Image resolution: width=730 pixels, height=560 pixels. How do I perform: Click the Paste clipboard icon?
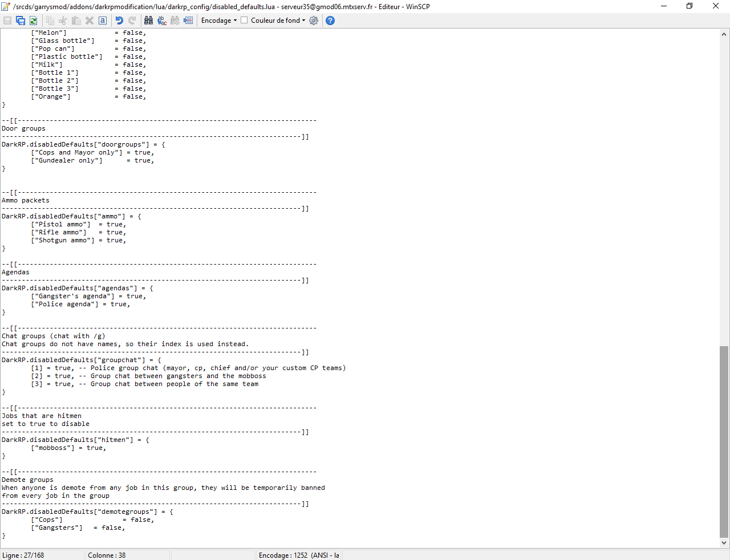pyautogui.click(x=76, y=21)
